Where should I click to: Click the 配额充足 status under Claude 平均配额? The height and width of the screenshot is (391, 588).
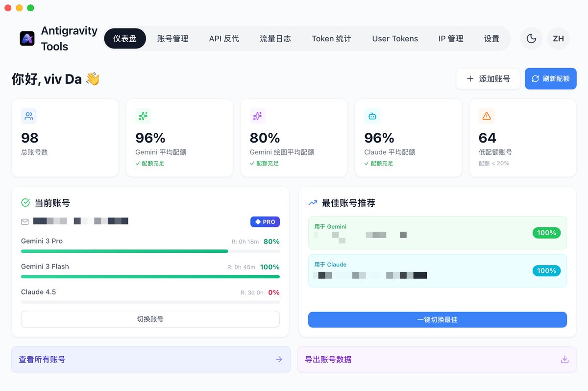tap(379, 163)
